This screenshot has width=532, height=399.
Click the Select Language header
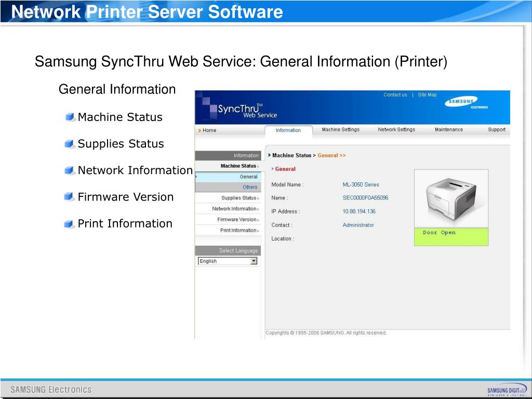coord(228,250)
